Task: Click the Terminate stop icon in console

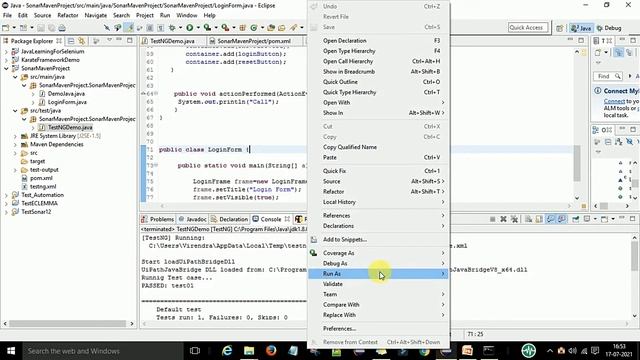Action: [492, 219]
